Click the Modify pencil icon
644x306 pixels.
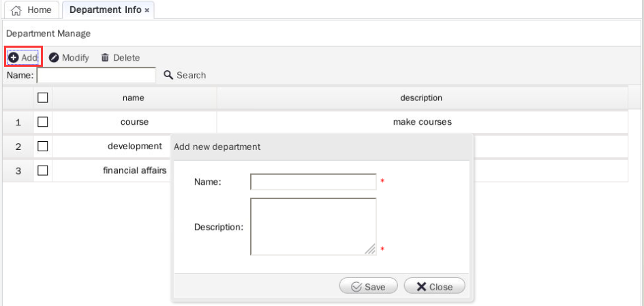tap(54, 58)
